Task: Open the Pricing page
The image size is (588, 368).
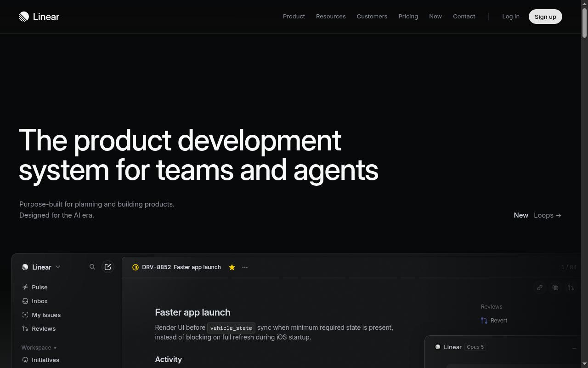Action: tap(408, 17)
